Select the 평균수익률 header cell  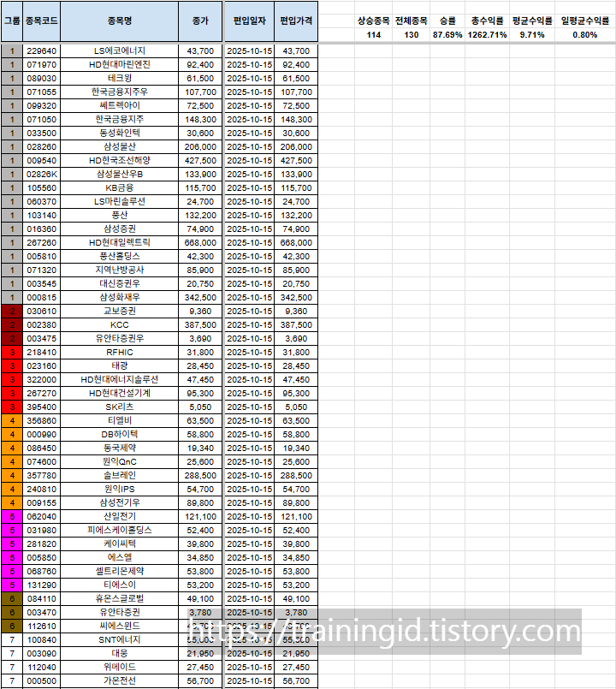point(532,21)
